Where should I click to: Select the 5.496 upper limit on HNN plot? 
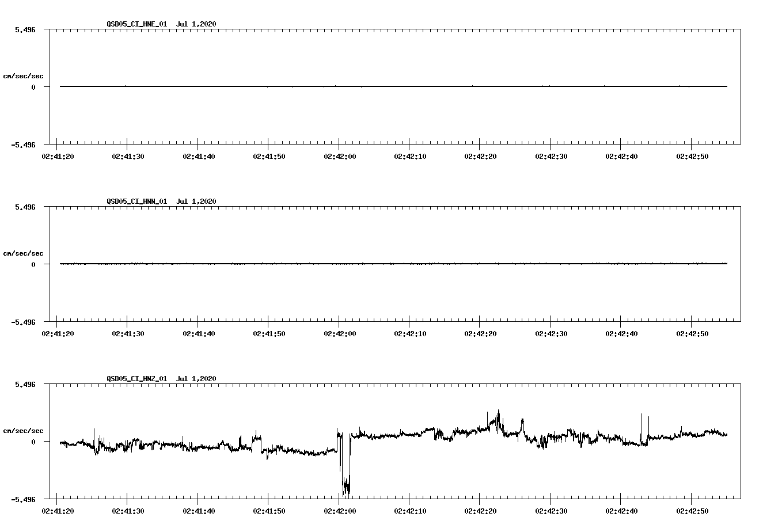(x=25, y=206)
